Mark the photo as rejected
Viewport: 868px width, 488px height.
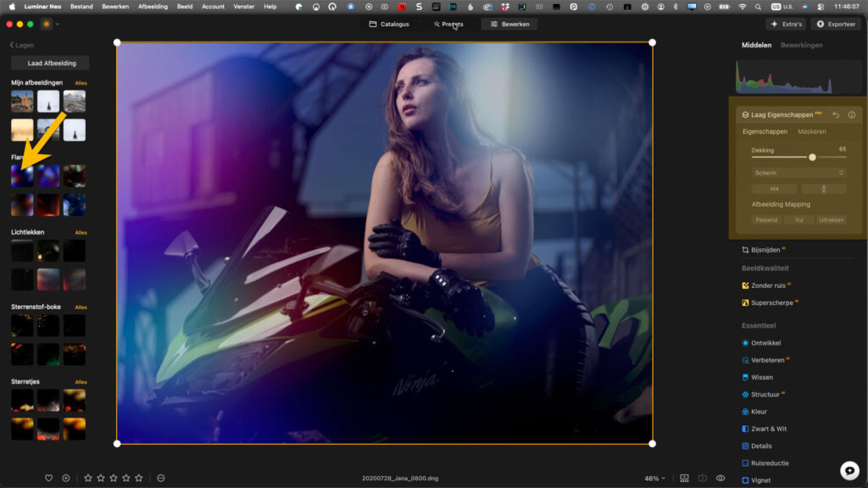click(66, 478)
